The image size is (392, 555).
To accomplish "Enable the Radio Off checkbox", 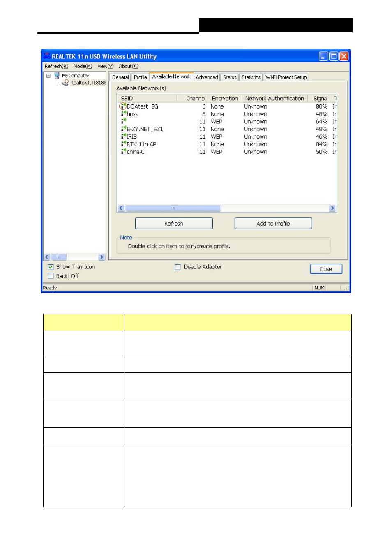I will (x=51, y=276).
